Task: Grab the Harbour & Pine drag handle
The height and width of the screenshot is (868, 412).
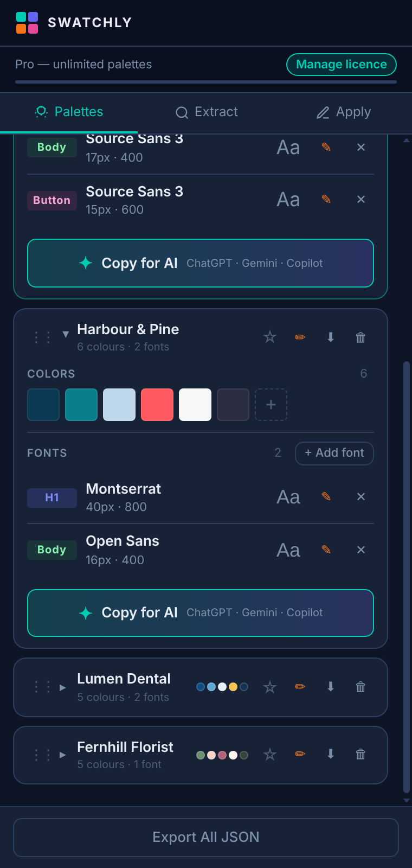Action: pos(42,337)
